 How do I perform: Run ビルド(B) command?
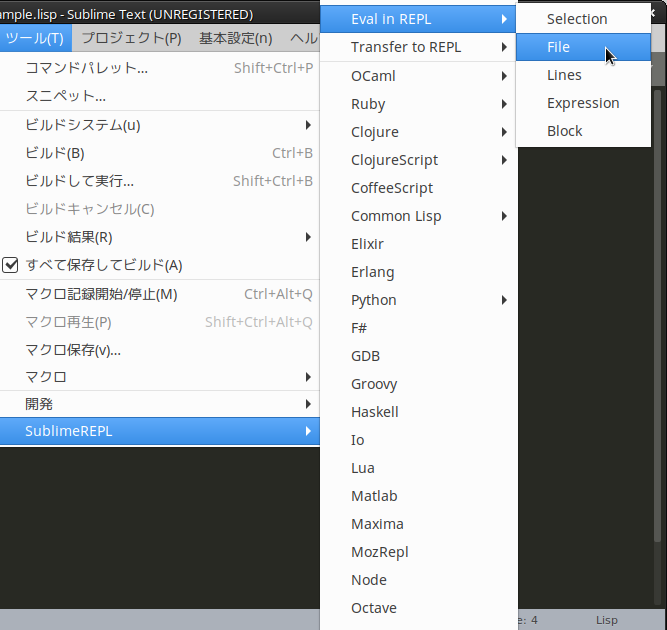160,153
